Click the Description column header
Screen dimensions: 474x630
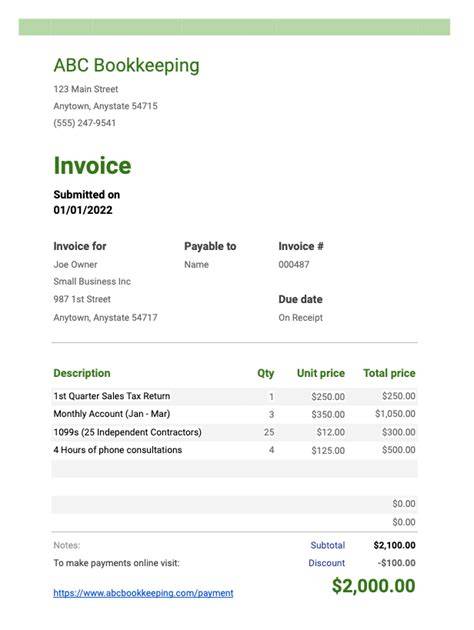[82, 373]
